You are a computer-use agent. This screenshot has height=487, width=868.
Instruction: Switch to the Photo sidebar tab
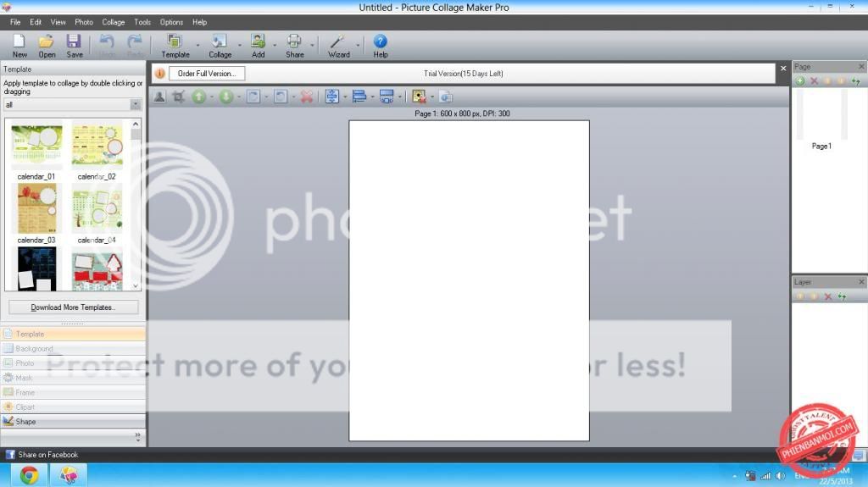click(x=73, y=363)
